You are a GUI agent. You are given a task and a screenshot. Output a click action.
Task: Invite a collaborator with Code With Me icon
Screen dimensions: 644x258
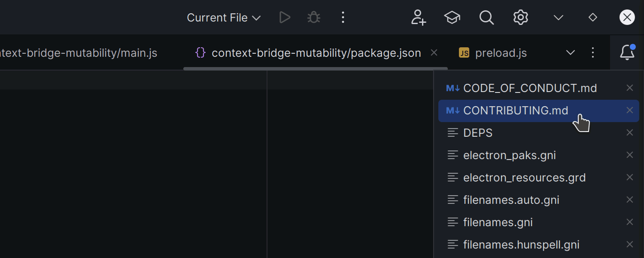point(418,17)
